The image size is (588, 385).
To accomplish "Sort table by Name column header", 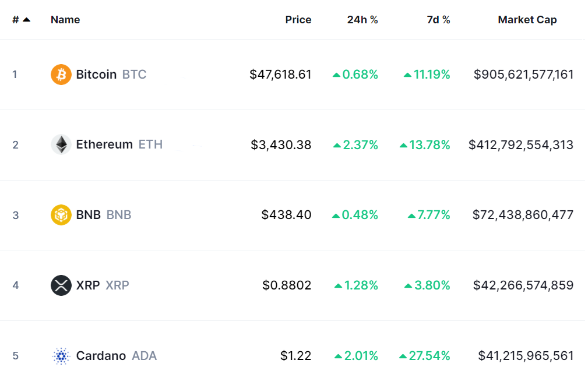I will click(x=65, y=20).
